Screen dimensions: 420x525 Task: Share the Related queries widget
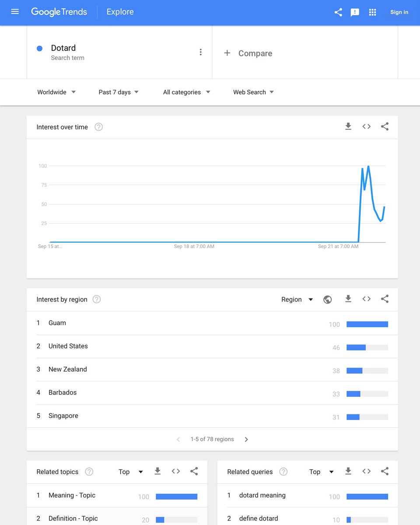click(385, 471)
